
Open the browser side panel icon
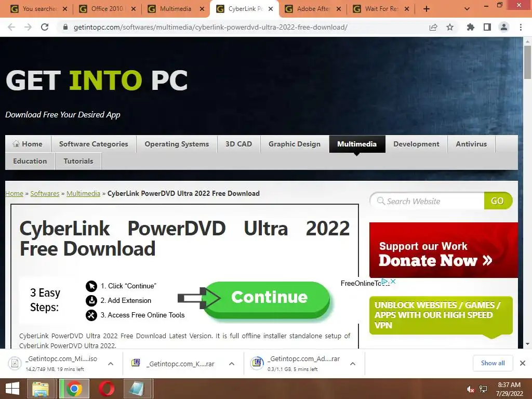click(487, 27)
